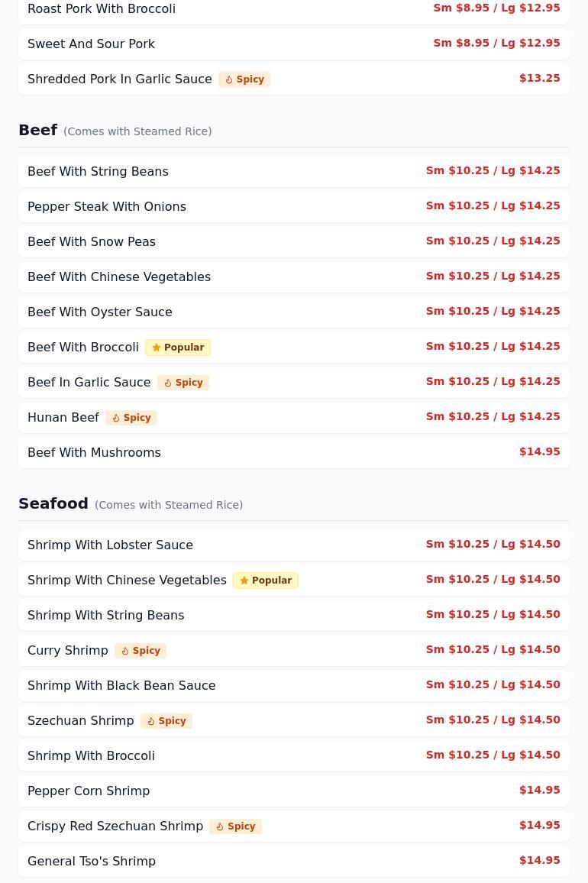This screenshot has height=883, width=588.
Task: Open the Shrimp With Lobster Sauce item
Action: click(x=294, y=545)
